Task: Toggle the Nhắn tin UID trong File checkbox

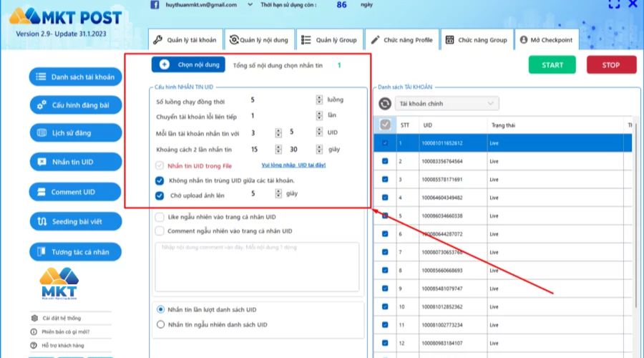Action: [x=160, y=165]
